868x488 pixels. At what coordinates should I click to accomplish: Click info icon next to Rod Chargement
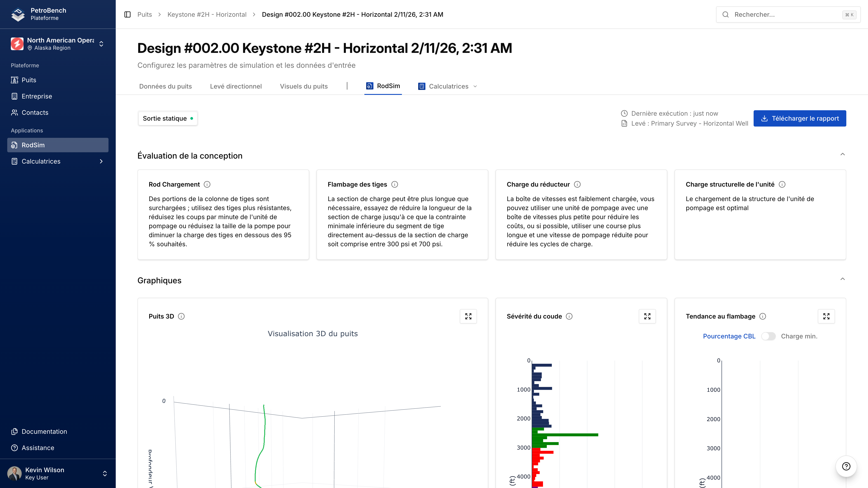[207, 184]
